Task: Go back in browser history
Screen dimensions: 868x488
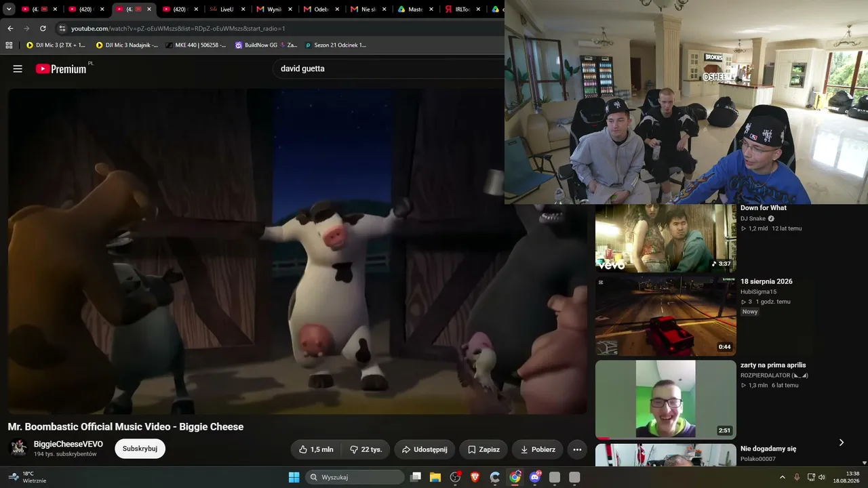Action: tap(10, 28)
